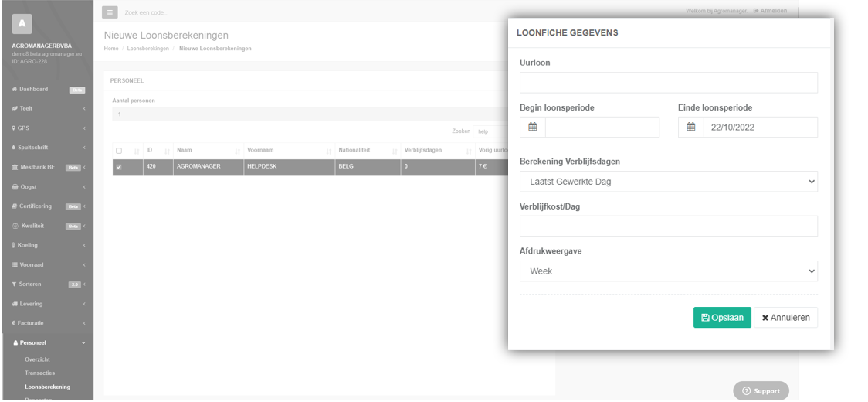Expand the GPS sidebar menu
Image resolution: width=868 pixels, height=402 pixels.
(x=47, y=128)
